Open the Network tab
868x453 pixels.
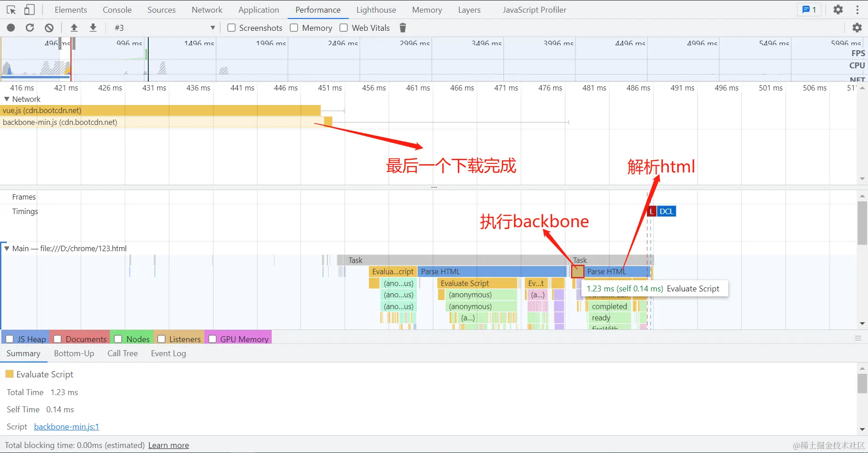coord(207,10)
